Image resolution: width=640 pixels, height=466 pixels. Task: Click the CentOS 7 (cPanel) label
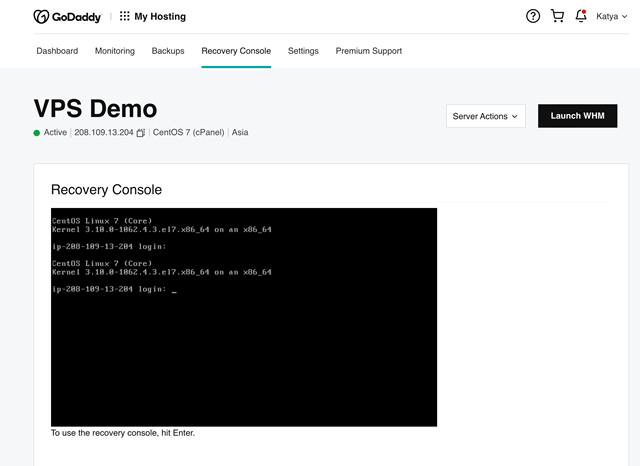click(189, 132)
